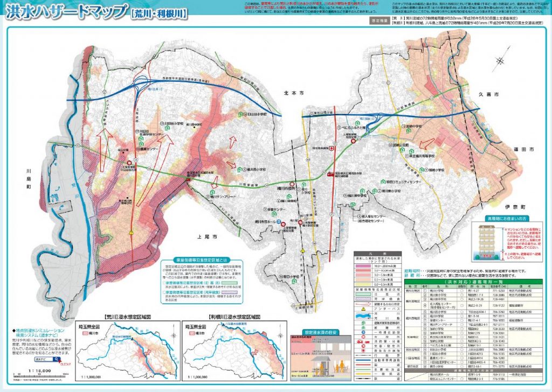Click the 桶川市役所 red circle marker
Image resolution: width=552 pixels, height=392 pixels.
coord(293,183)
